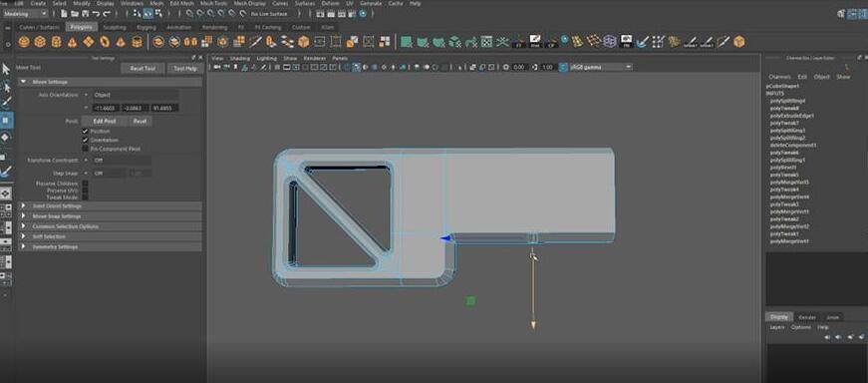This screenshot has height=383, width=868.
Task: Choose the Select tool arrow in toolbox
Action: [x=6, y=69]
